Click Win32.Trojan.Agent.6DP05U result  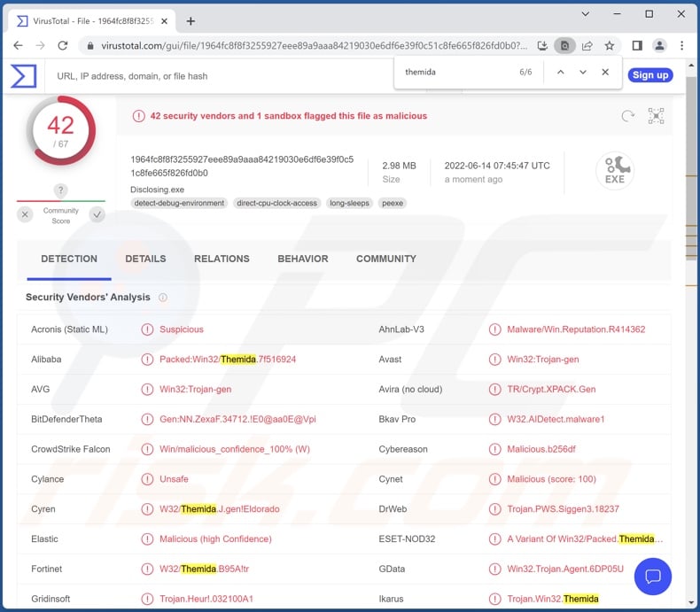coord(565,569)
